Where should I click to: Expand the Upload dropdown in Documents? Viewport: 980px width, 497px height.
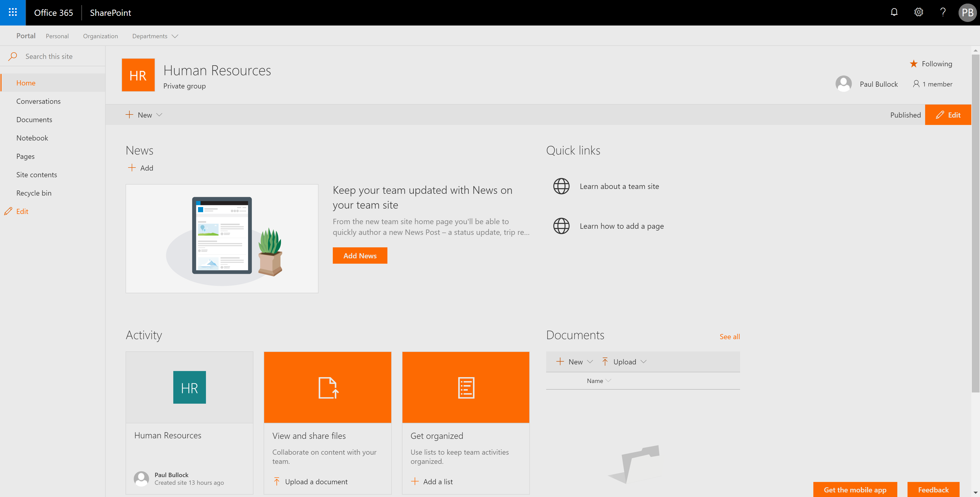[624, 362]
